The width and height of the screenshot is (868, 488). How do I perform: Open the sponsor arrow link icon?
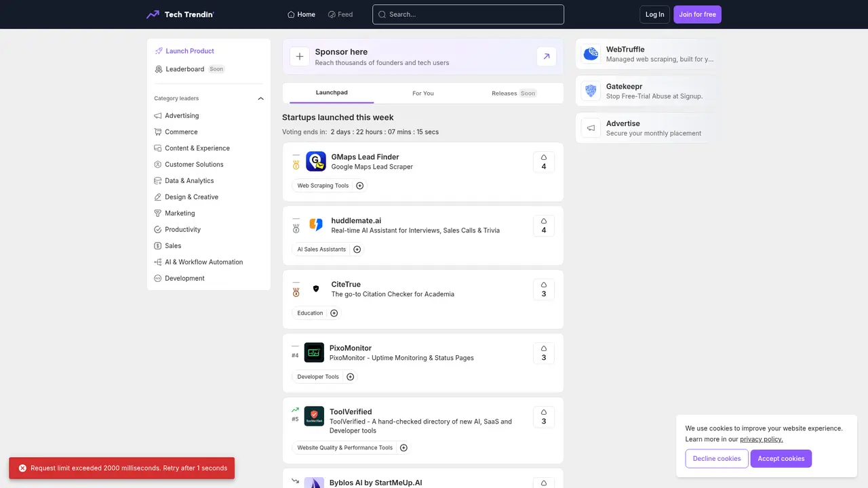click(547, 57)
